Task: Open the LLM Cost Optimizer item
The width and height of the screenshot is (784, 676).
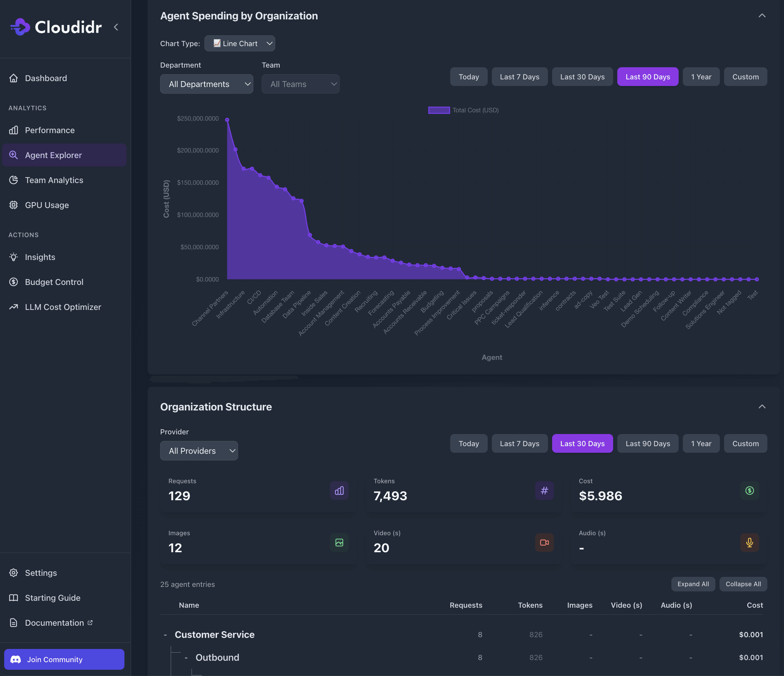Action: tap(63, 307)
